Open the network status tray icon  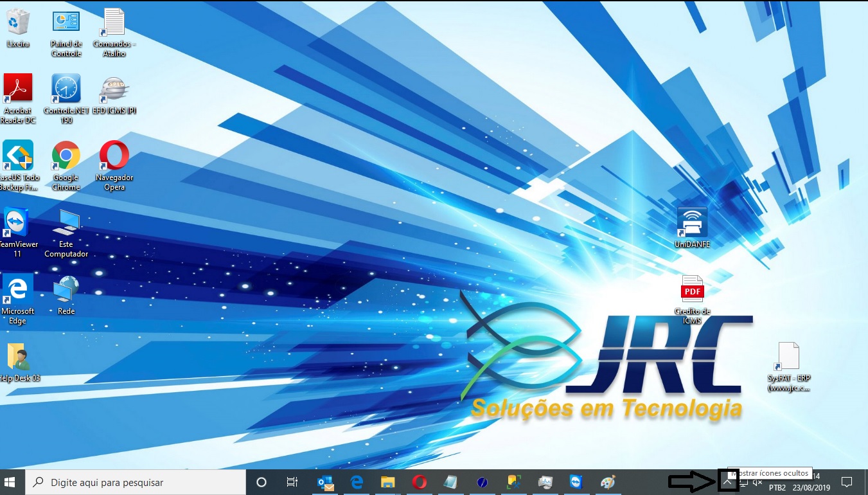point(743,483)
